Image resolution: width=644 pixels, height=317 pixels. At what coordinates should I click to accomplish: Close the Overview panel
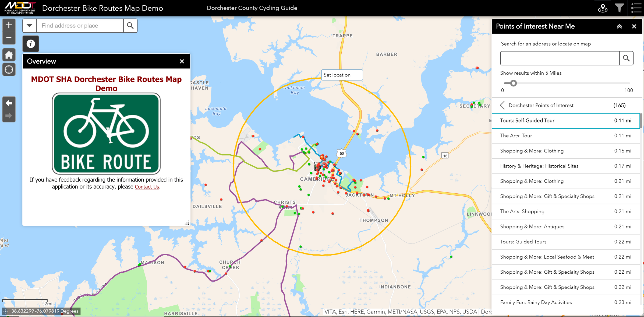pos(182,61)
